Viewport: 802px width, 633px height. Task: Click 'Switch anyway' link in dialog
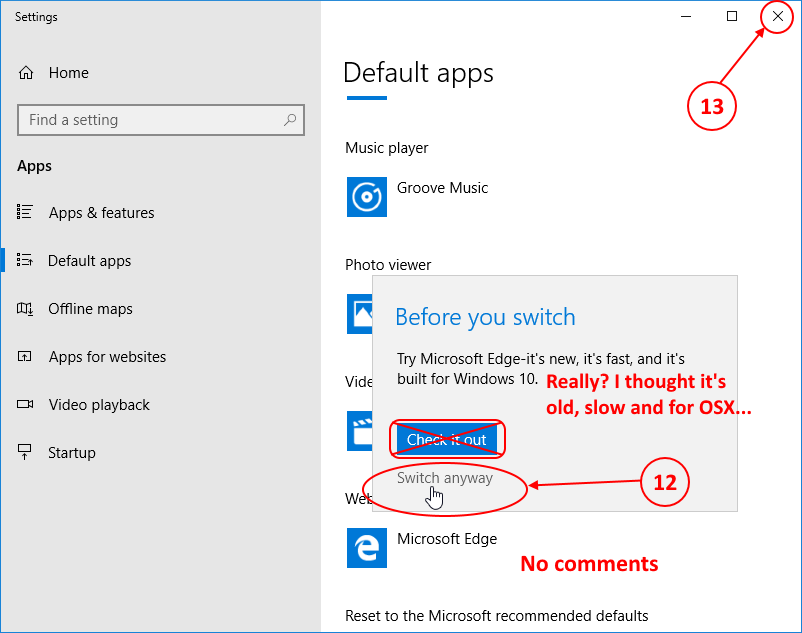click(x=444, y=478)
